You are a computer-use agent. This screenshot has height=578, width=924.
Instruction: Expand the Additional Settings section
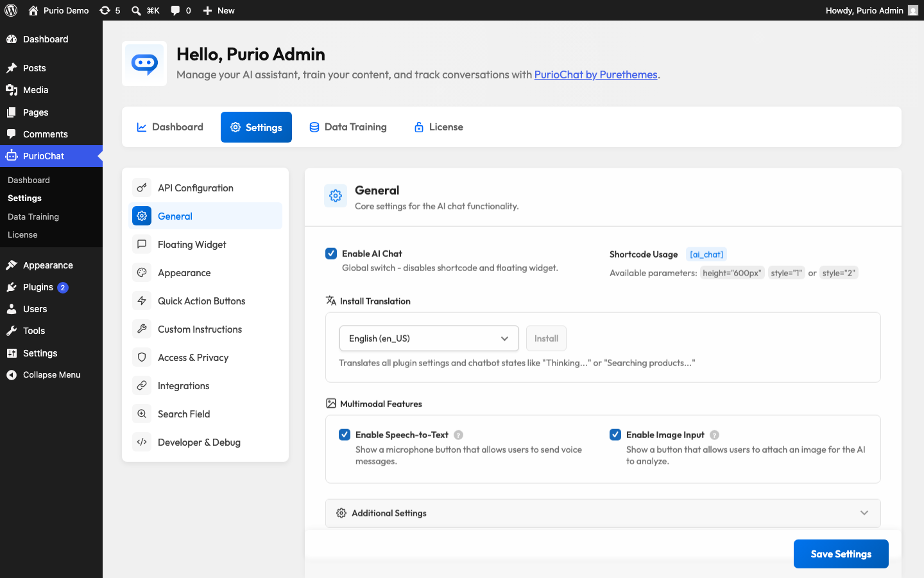603,513
